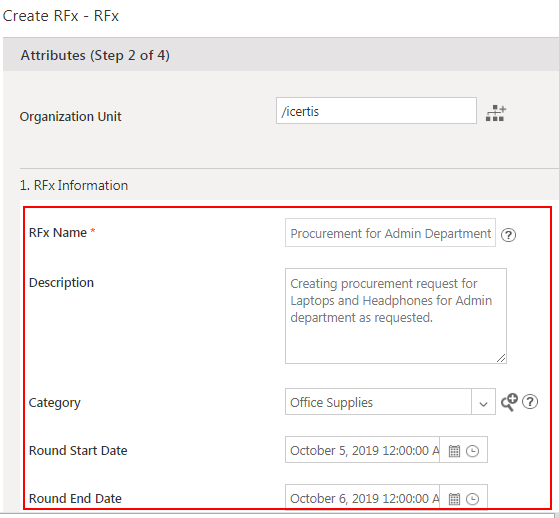
Task: Show help for RFx Name field
Action: (508, 235)
